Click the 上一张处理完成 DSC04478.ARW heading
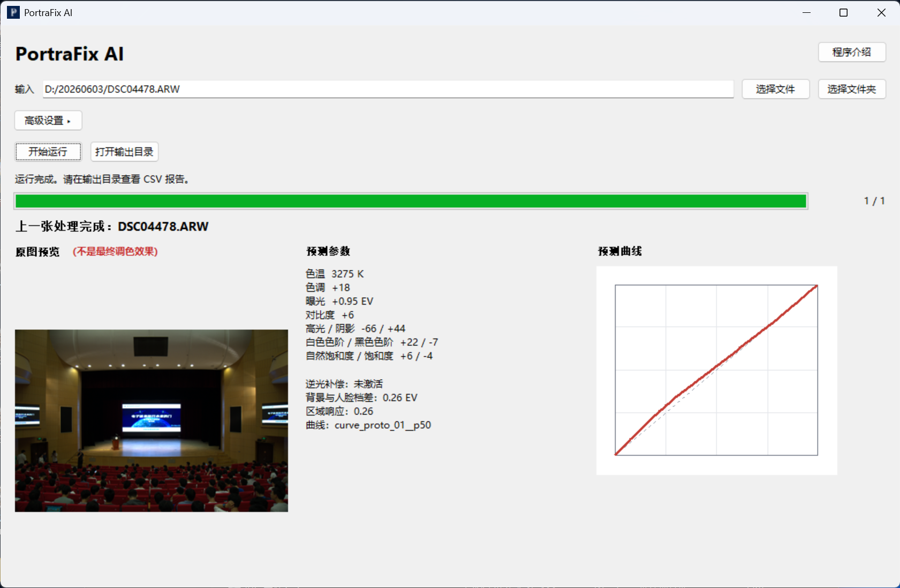This screenshot has height=588, width=900. [112, 227]
